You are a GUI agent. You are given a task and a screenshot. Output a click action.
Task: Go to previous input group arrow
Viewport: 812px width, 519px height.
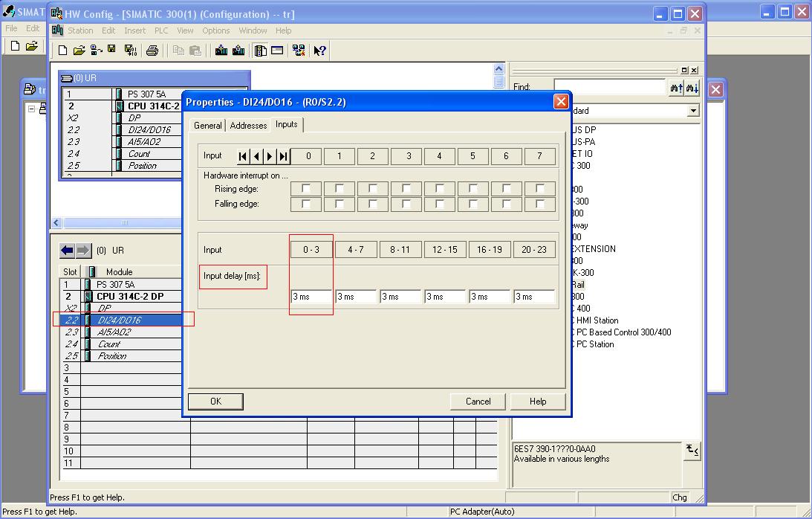coord(256,156)
